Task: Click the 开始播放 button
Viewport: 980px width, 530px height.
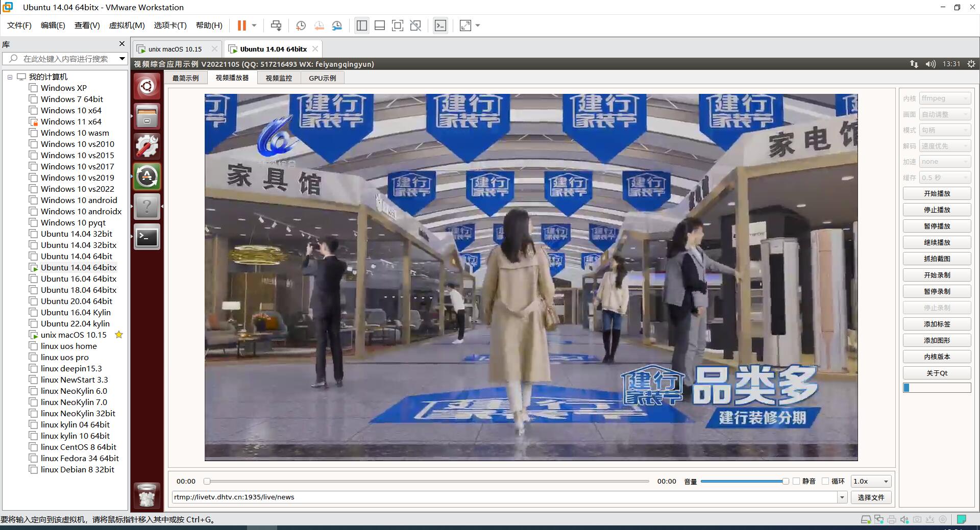Action: [937, 194]
